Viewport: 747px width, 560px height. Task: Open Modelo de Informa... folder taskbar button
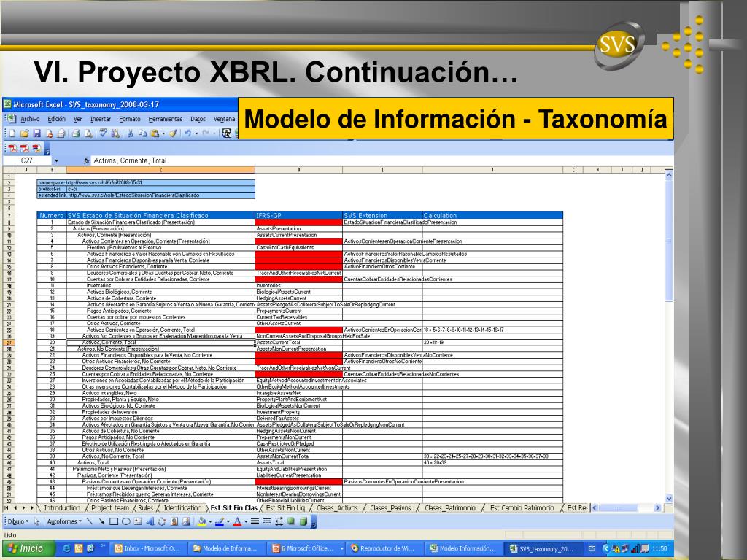pyautogui.click(x=227, y=548)
